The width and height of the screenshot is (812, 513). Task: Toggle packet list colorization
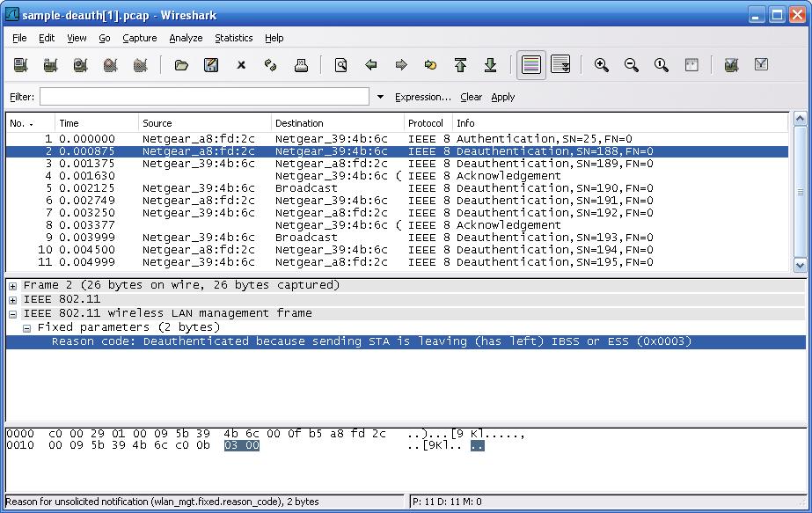530,65
